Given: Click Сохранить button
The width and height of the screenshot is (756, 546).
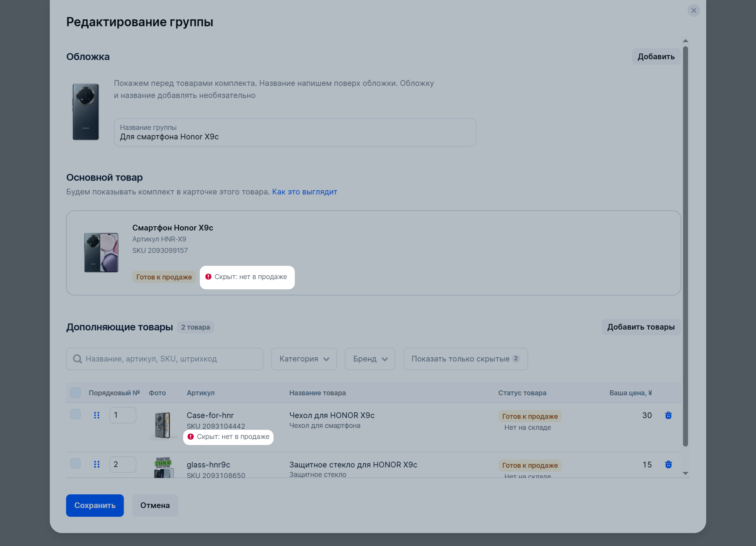Looking at the screenshot, I should tap(95, 505).
